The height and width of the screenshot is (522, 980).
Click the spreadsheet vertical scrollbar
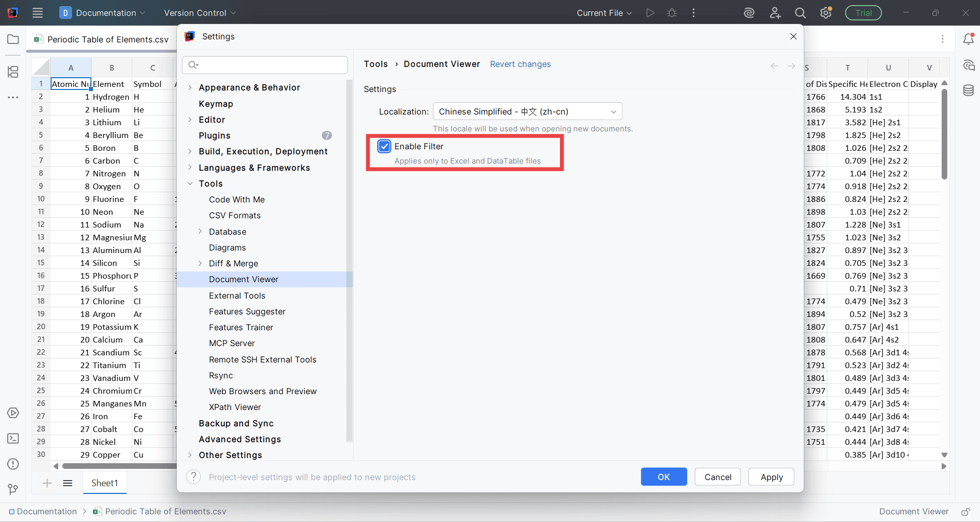click(944, 134)
